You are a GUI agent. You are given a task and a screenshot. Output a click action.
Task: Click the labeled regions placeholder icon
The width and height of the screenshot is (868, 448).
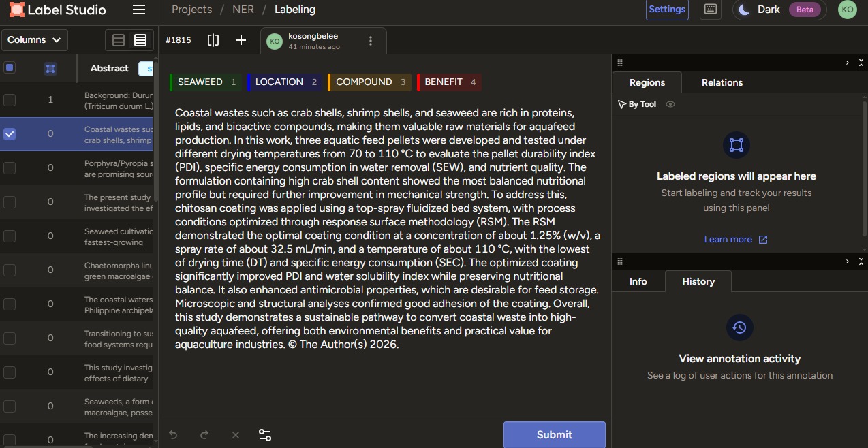tap(736, 145)
